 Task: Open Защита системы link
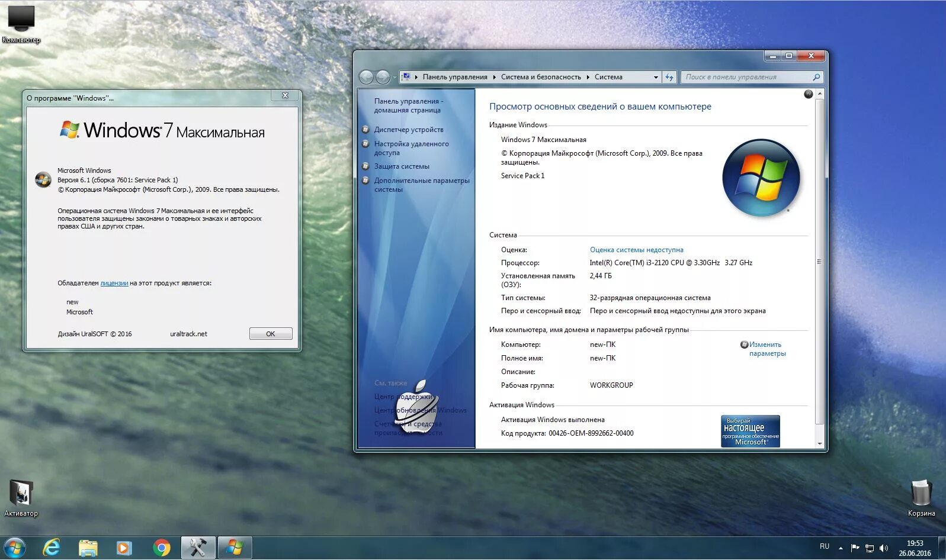click(402, 166)
